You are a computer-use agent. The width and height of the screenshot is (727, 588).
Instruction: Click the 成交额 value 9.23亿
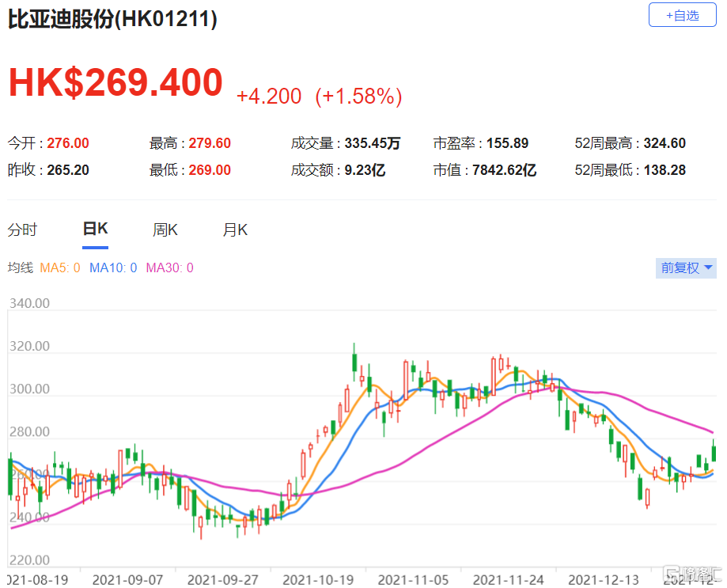(x=365, y=169)
